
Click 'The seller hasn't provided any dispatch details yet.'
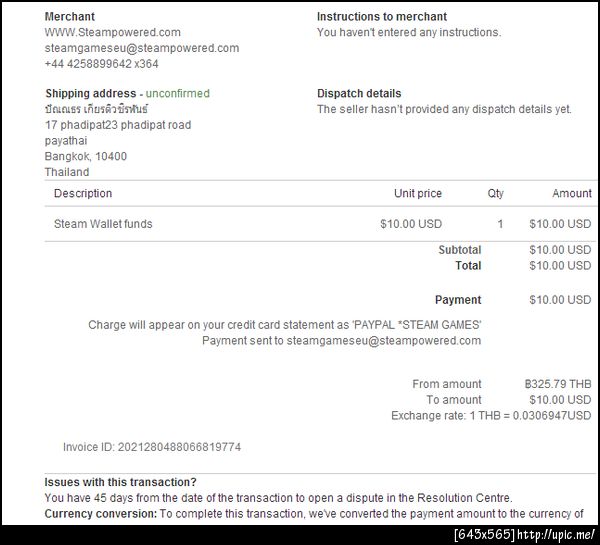[444, 109]
